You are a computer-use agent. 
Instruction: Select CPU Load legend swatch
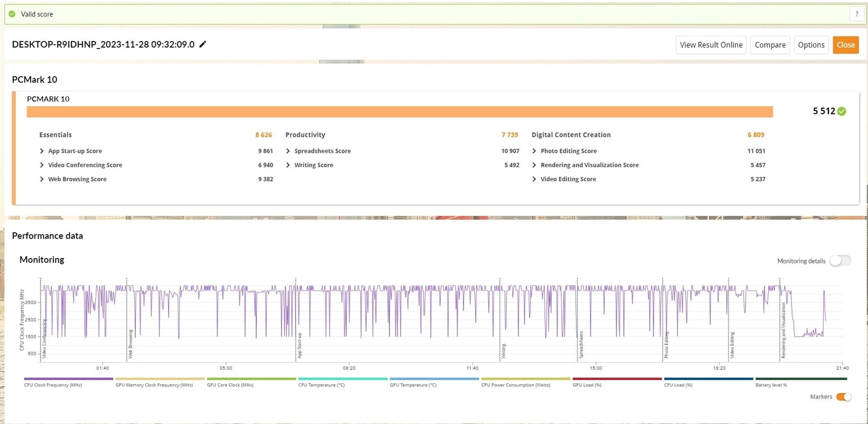tap(708, 379)
